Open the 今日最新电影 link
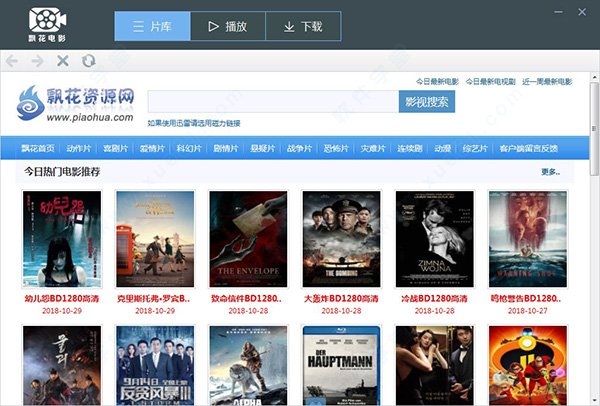Screen dimensions: 600x406 tap(437, 82)
